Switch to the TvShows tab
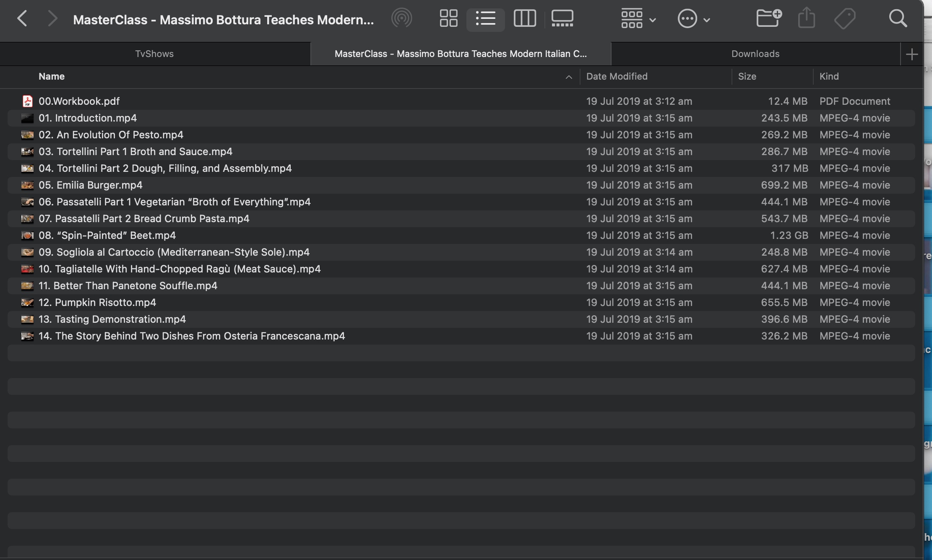 tap(154, 54)
